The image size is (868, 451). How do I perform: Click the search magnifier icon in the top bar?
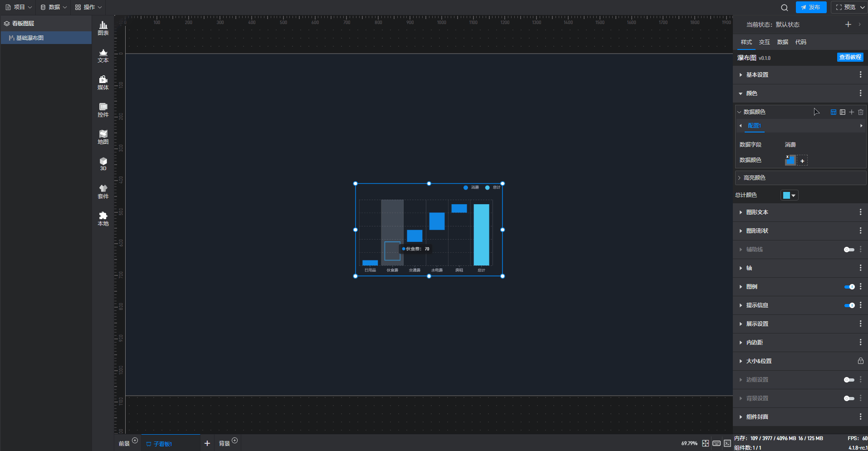785,7
